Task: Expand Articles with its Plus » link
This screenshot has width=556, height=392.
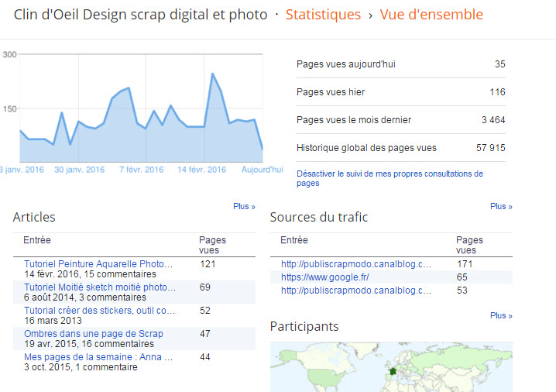Action: [x=244, y=207]
